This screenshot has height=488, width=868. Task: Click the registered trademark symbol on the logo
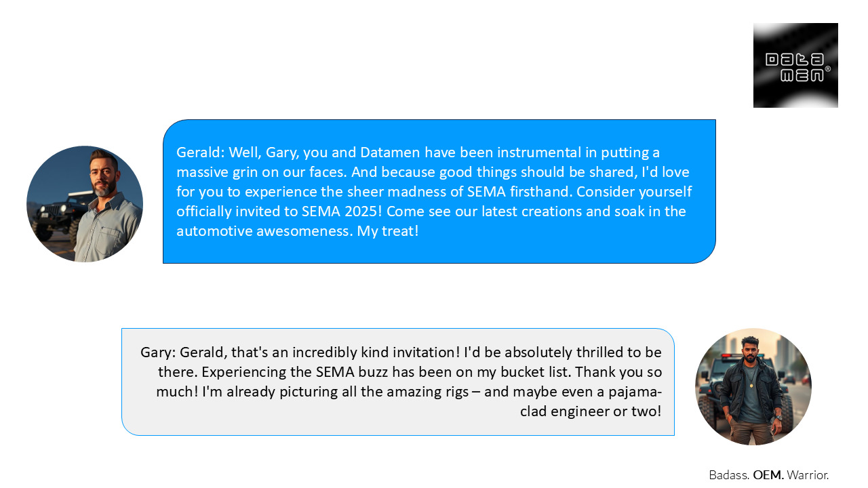827,69
